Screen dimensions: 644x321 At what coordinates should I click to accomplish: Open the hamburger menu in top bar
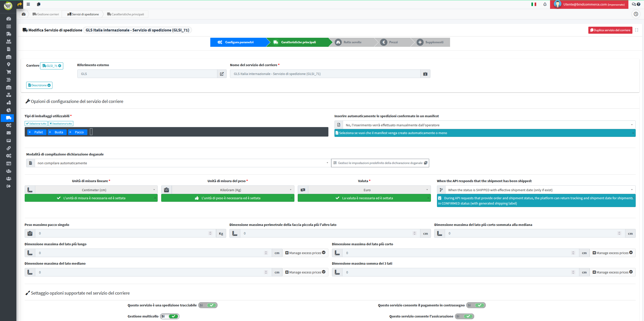pyautogui.click(x=28, y=4)
